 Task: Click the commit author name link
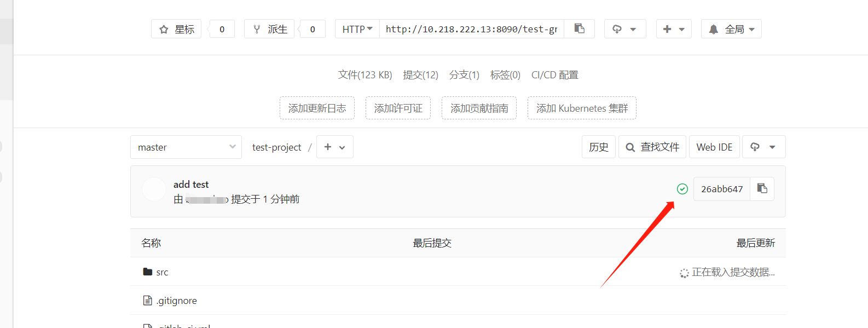pos(207,199)
